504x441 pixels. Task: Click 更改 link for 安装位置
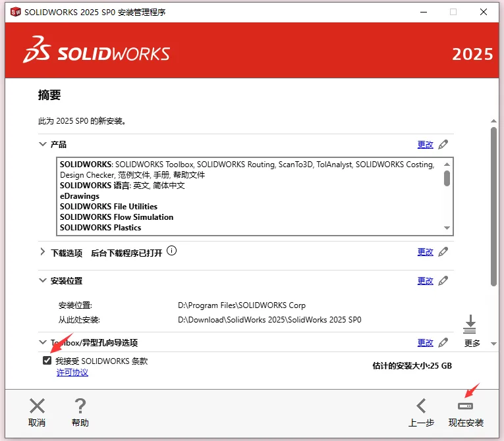point(425,281)
